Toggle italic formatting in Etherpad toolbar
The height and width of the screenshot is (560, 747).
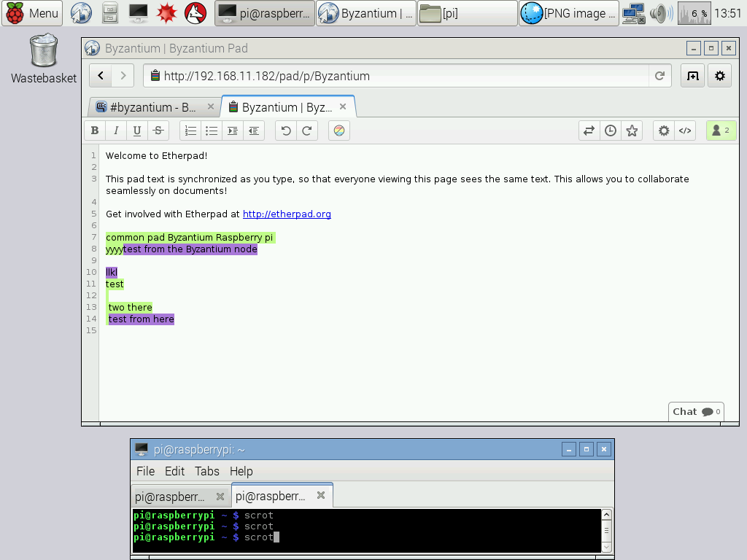pyautogui.click(x=116, y=131)
